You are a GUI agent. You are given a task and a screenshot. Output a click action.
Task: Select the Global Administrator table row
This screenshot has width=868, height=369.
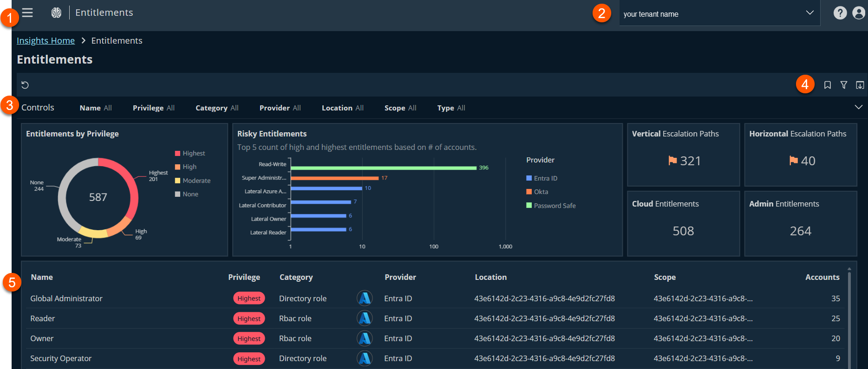click(x=66, y=298)
